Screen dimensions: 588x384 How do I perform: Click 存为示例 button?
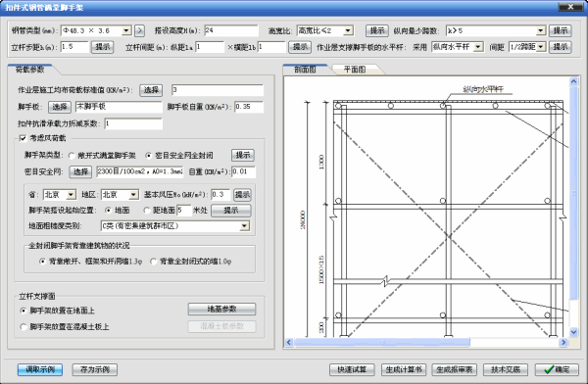tap(95, 369)
